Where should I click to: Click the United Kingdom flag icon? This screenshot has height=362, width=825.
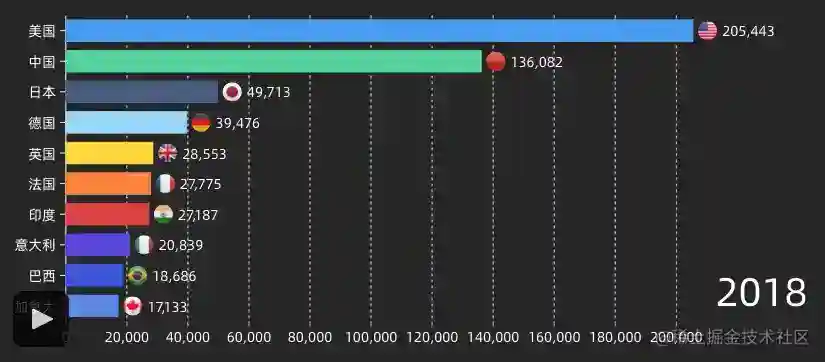click(x=168, y=153)
